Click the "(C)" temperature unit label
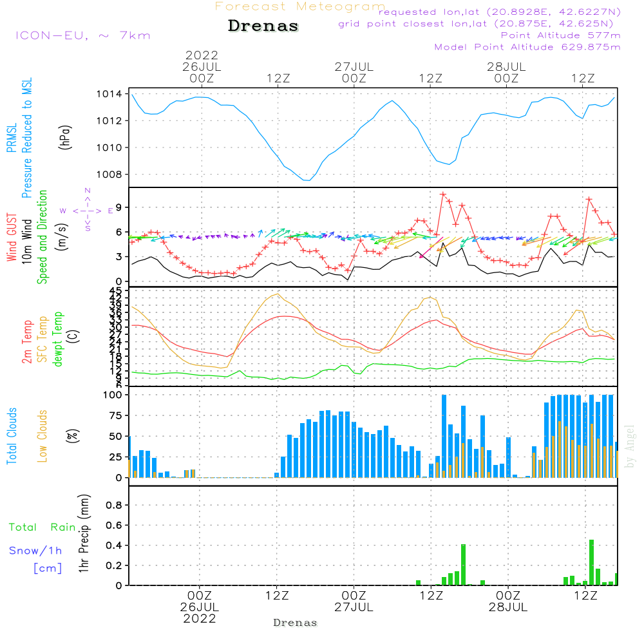This screenshot has height=644, width=644. pos(73,336)
